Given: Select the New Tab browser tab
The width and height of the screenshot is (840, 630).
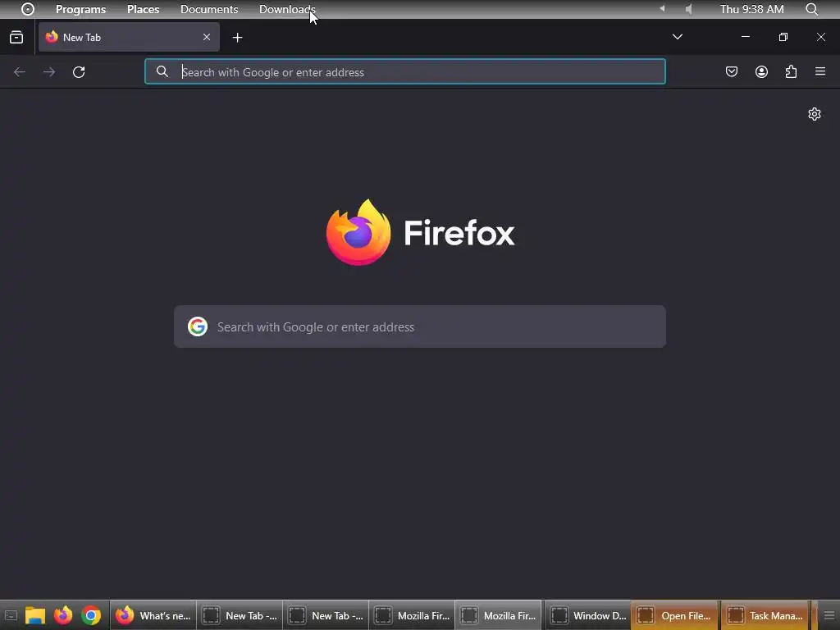Looking at the screenshot, I should click(129, 37).
